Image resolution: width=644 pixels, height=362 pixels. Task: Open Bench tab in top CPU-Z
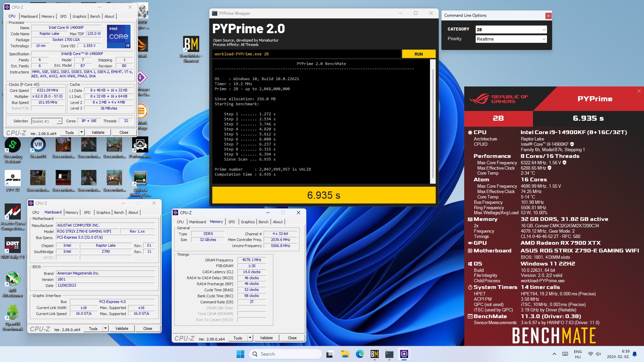(x=95, y=16)
